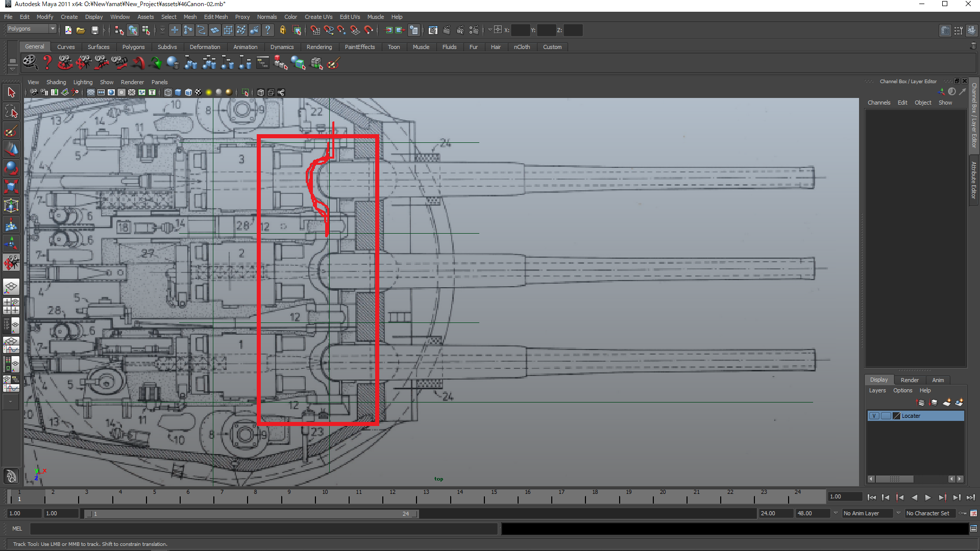
Task: Open the viewport Shading menu
Action: point(56,82)
